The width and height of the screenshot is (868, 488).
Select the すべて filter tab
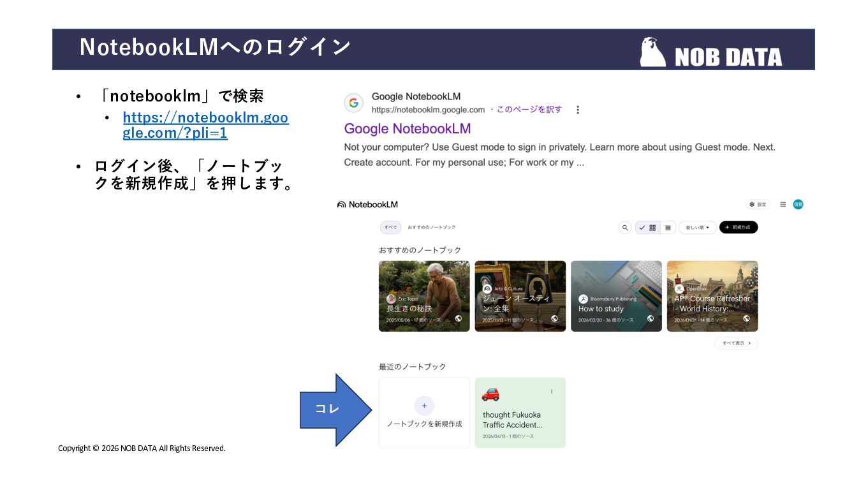click(390, 228)
